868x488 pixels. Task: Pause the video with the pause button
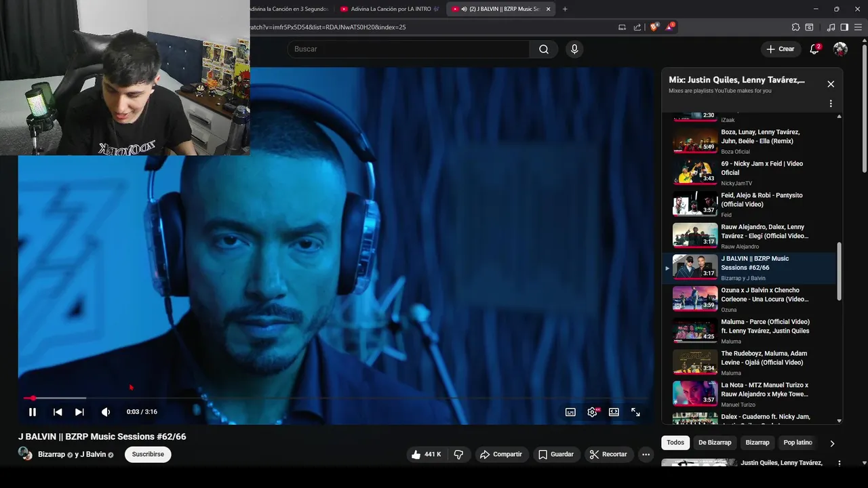tap(32, 412)
